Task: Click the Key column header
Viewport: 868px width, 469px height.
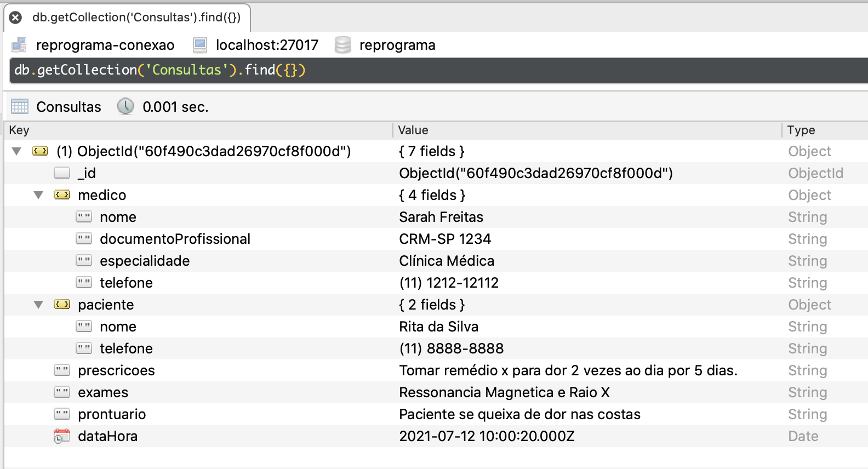Action: pyautogui.click(x=198, y=130)
